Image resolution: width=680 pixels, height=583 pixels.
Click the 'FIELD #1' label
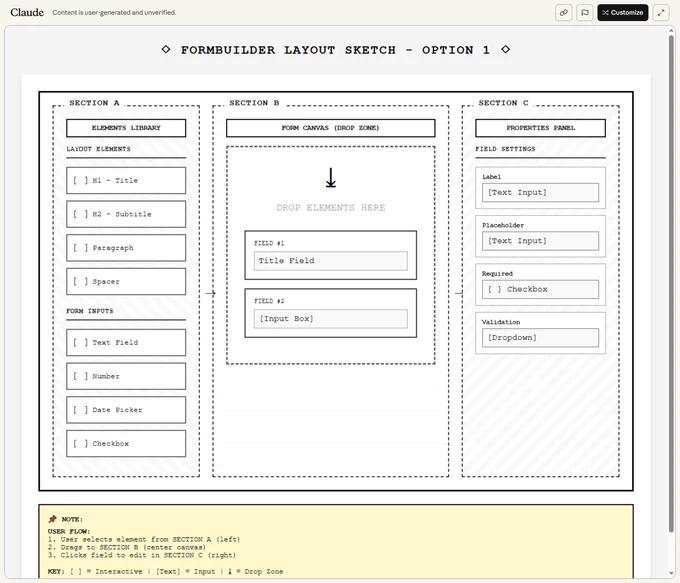click(x=269, y=243)
